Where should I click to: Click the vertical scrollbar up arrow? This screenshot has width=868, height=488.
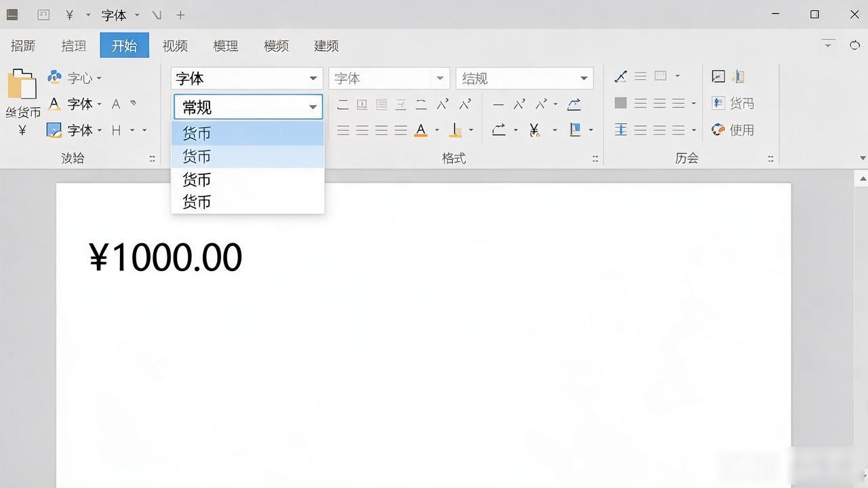(x=863, y=179)
